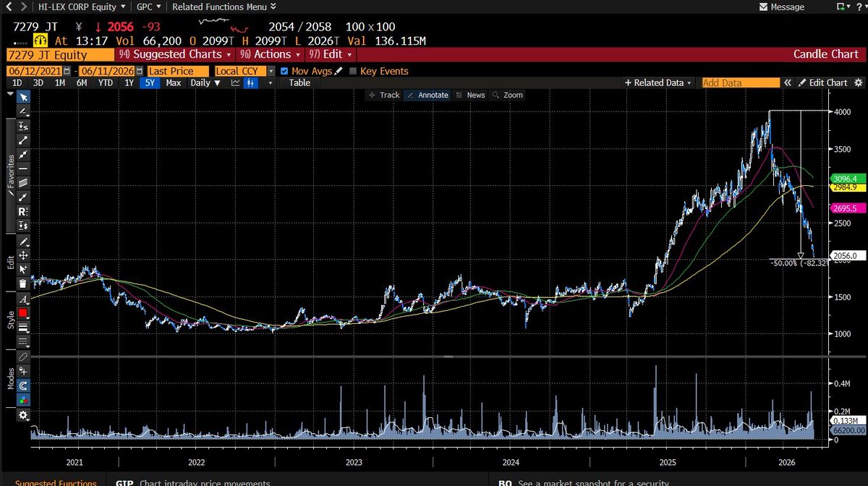This screenshot has height=486, width=868.
Task: Select the YTD range tab
Action: pyautogui.click(x=106, y=82)
